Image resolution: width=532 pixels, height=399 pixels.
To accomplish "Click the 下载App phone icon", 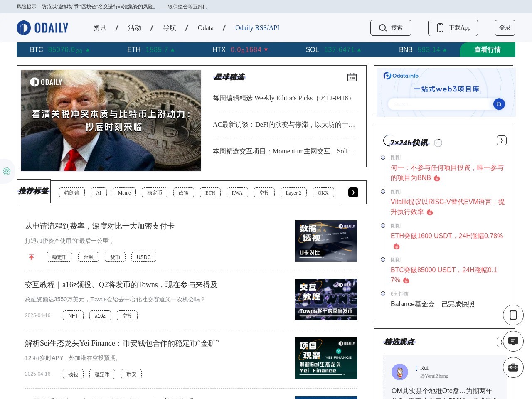I will [x=441, y=28].
